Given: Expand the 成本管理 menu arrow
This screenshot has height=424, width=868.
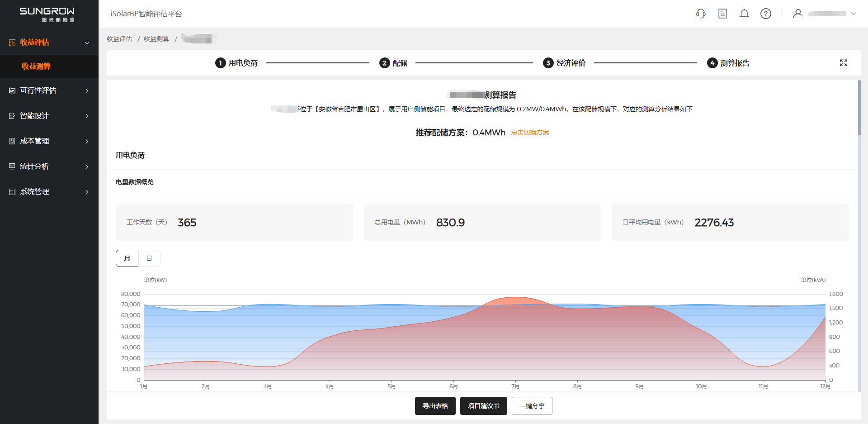Looking at the screenshot, I should (87, 141).
